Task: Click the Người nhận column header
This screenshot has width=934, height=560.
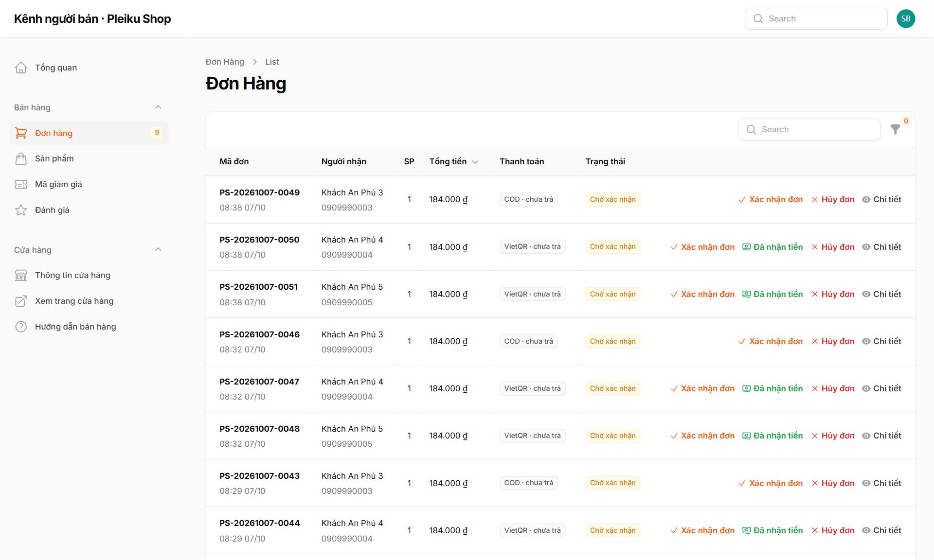Action: click(x=344, y=161)
